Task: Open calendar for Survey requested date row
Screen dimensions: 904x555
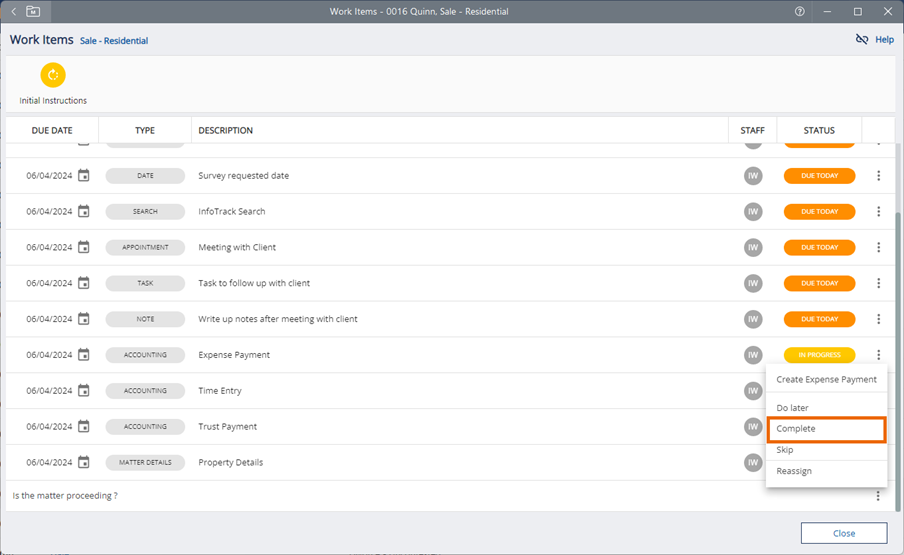Action: [84, 176]
